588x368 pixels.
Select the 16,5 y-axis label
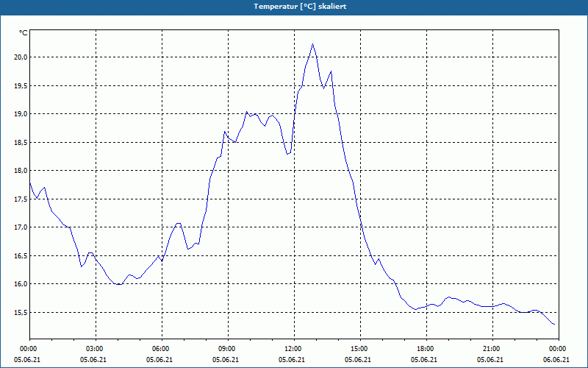(x=21, y=255)
